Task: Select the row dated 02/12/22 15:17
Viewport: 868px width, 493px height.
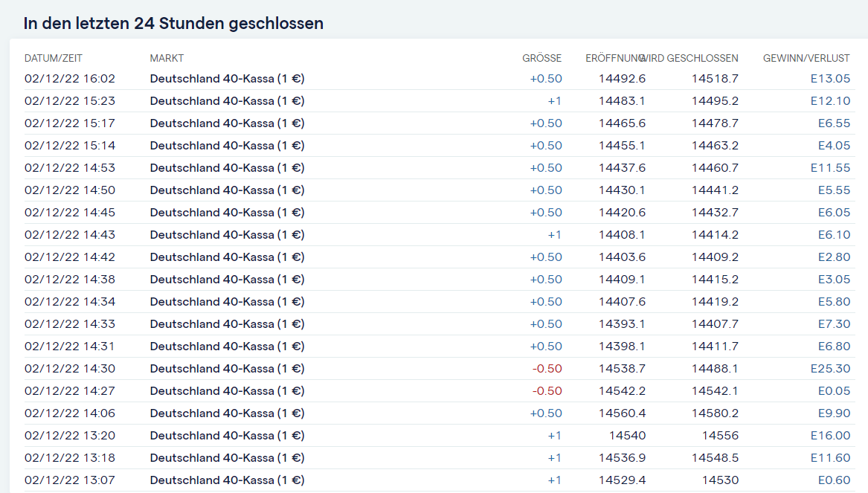Action: coord(70,123)
